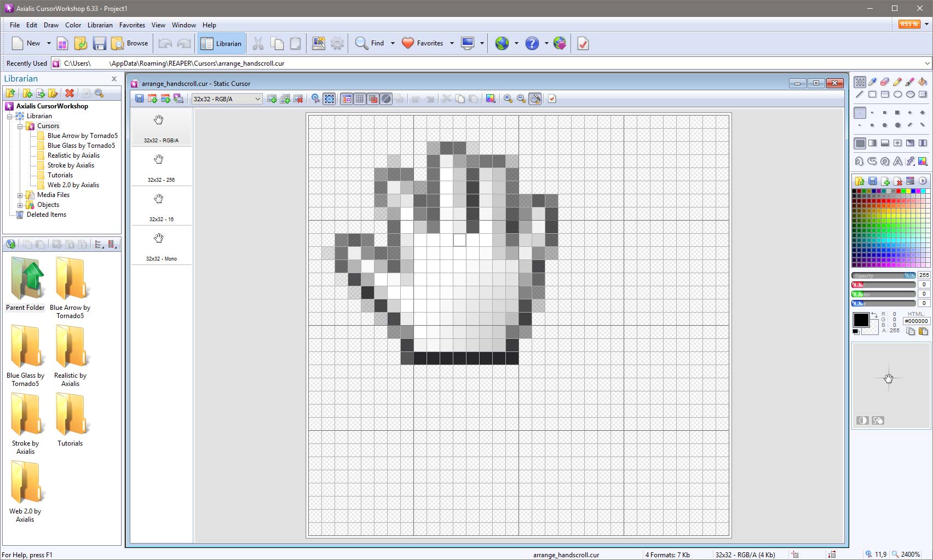Toggle the grid display button
Screen dimensions: 933x560
[360, 99]
